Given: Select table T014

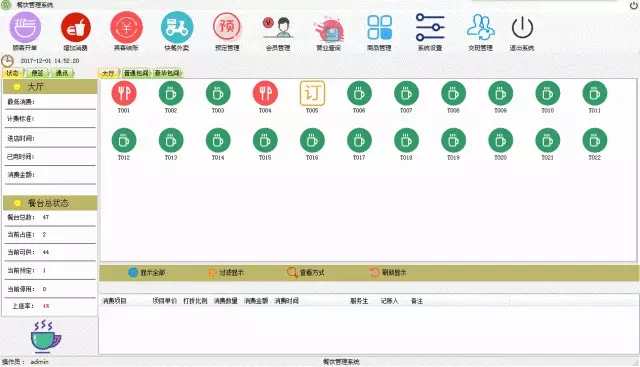Looking at the screenshot, I should pyautogui.click(x=218, y=140).
